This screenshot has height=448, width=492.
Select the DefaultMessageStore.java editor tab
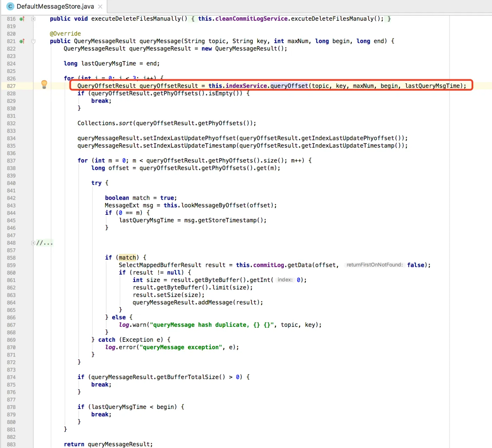coord(54,6)
